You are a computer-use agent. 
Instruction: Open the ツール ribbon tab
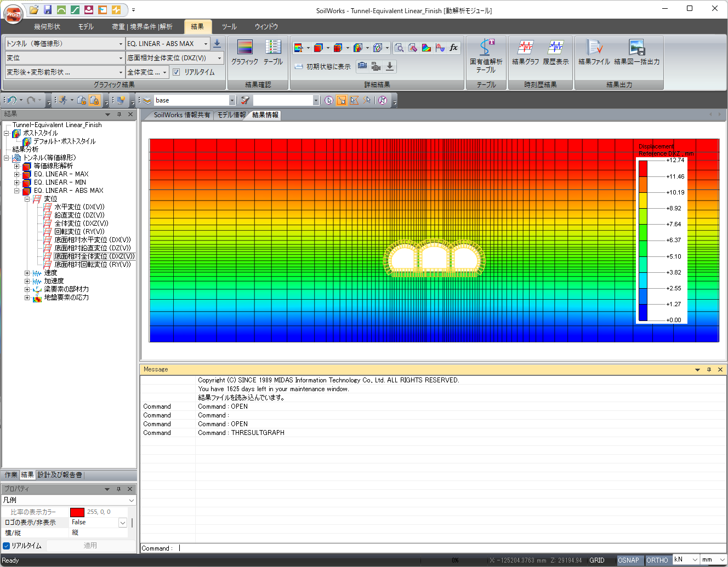pos(229,26)
